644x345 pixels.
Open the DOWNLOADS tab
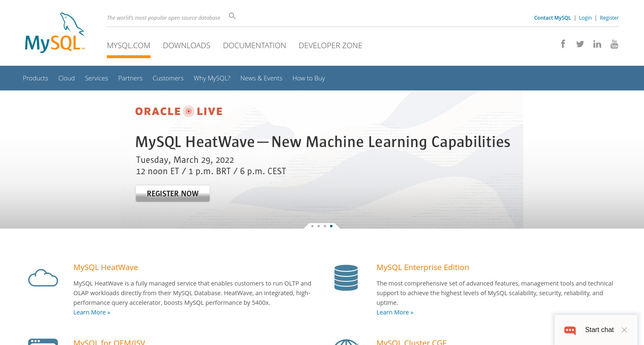[x=187, y=45]
